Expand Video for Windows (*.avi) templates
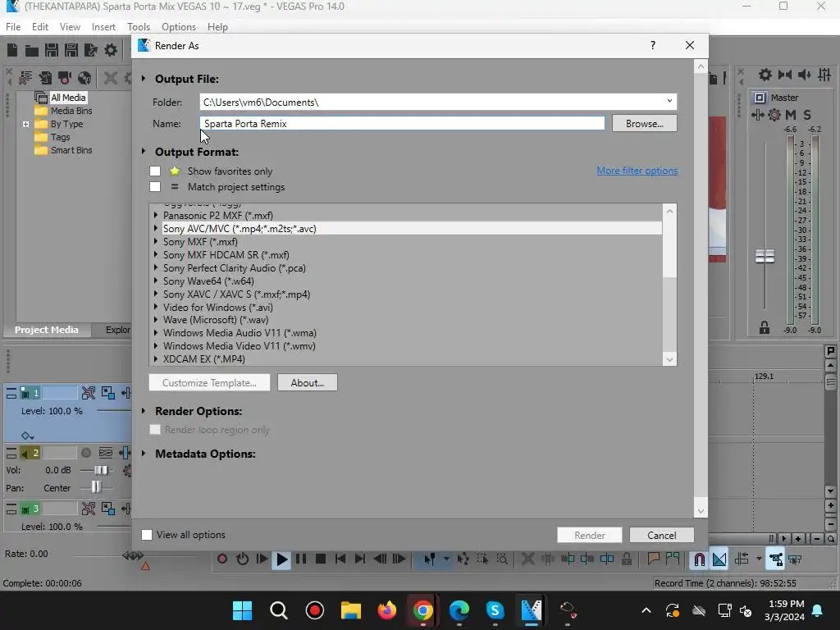Screen dimensions: 840x630 pyautogui.click(x=156, y=307)
